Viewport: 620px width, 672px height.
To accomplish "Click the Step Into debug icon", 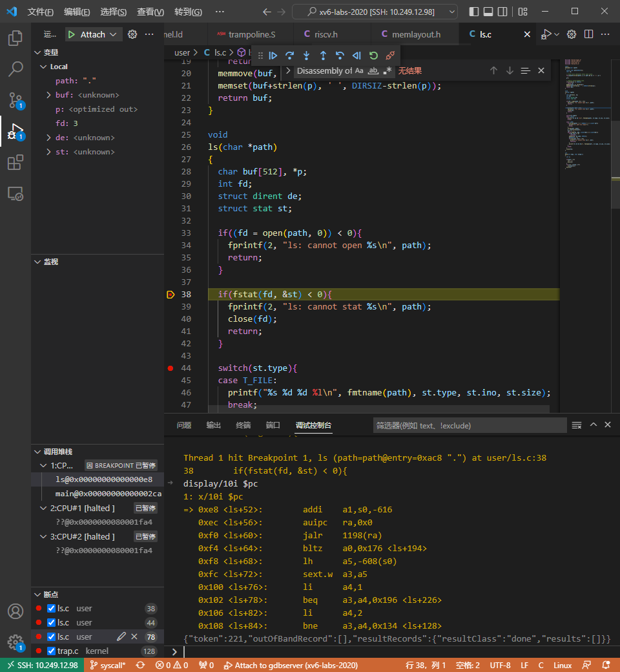I will click(x=307, y=56).
